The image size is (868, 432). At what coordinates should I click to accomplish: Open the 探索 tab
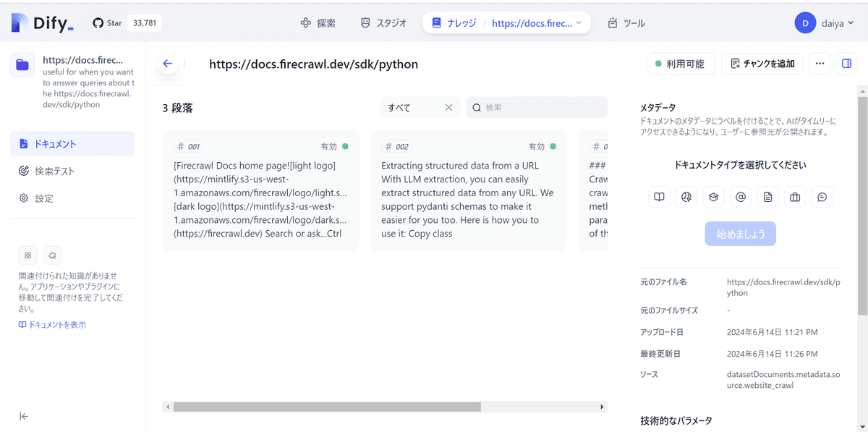318,23
